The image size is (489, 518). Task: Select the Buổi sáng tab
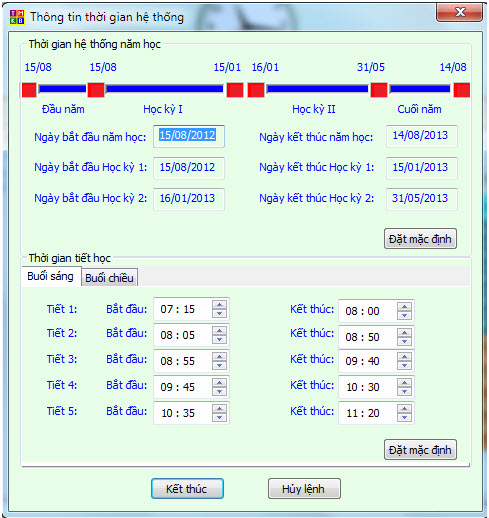[x=51, y=276]
